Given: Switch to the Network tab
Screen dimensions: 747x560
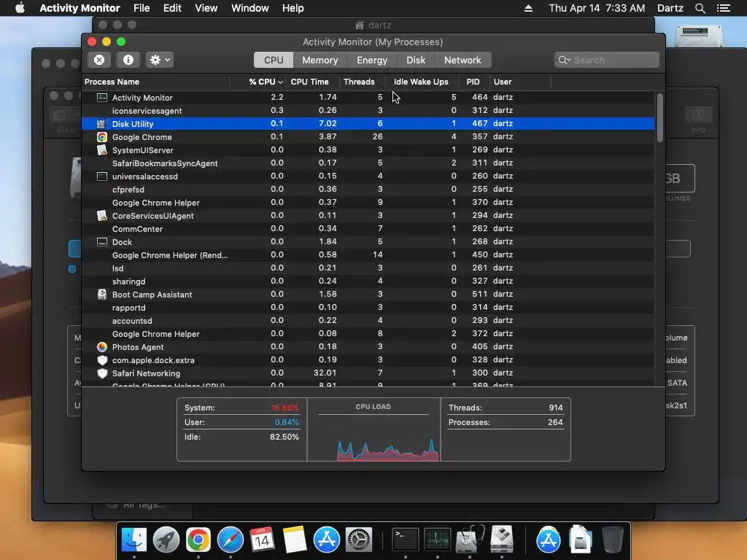Looking at the screenshot, I should point(462,60).
